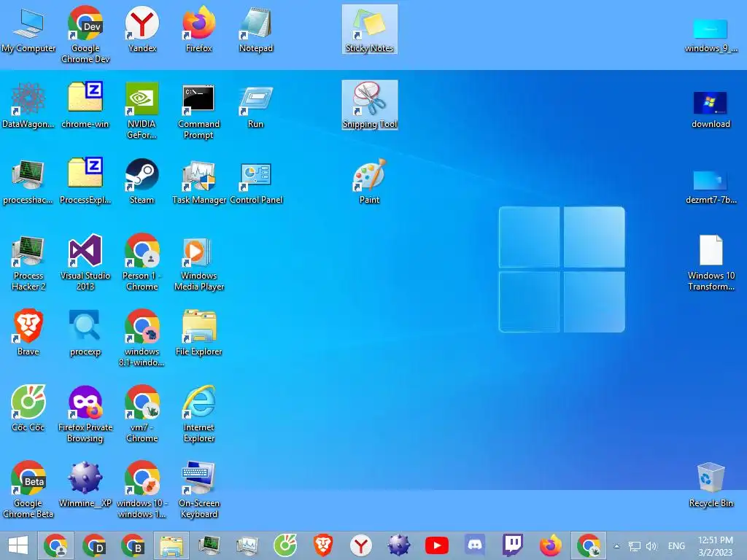Select procexp desktop icon

[85, 332]
